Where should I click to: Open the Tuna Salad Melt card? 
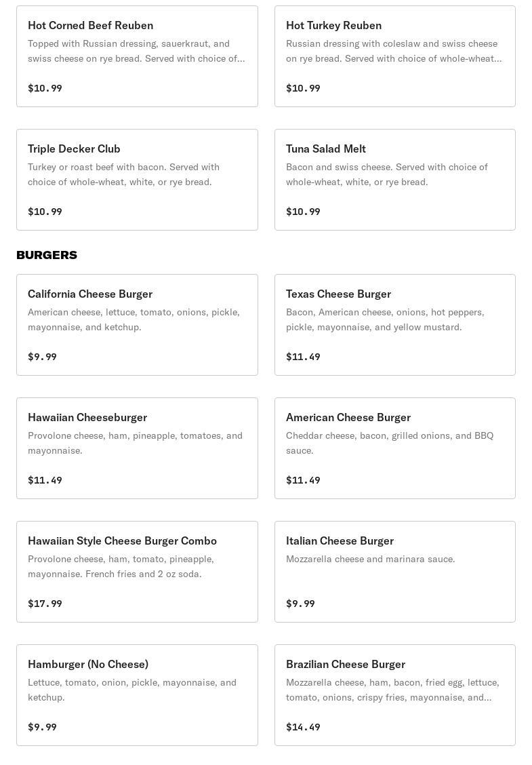point(394,180)
